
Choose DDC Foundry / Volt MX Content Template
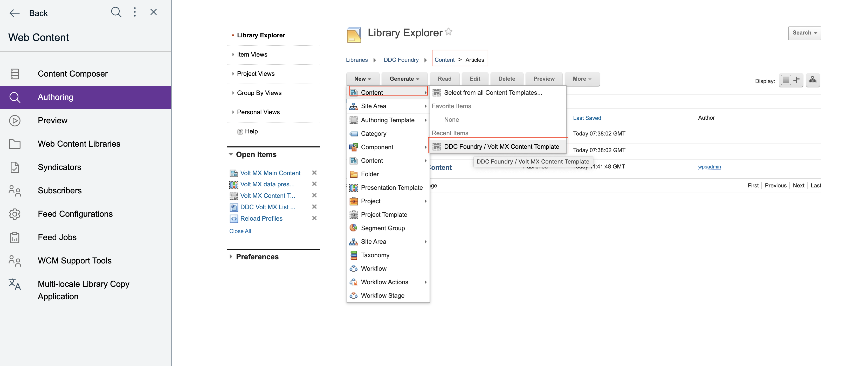[501, 147]
